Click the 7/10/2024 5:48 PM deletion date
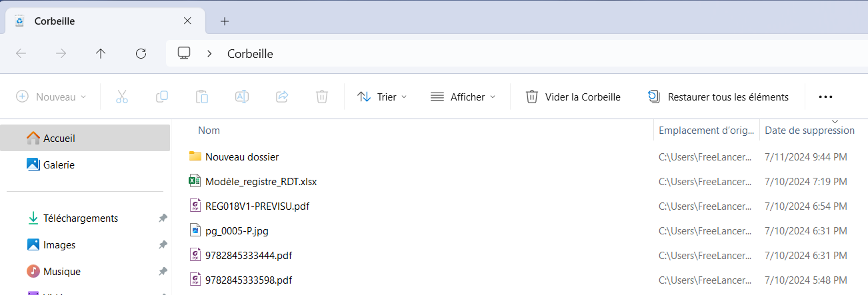Screen dimensions: 868x295 [x=806, y=280]
